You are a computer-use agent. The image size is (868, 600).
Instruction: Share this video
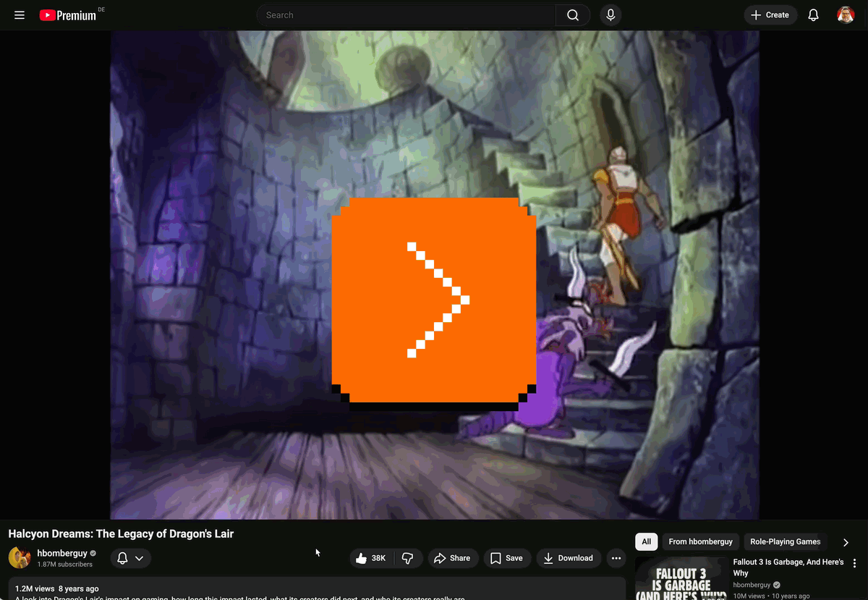pyautogui.click(x=452, y=558)
